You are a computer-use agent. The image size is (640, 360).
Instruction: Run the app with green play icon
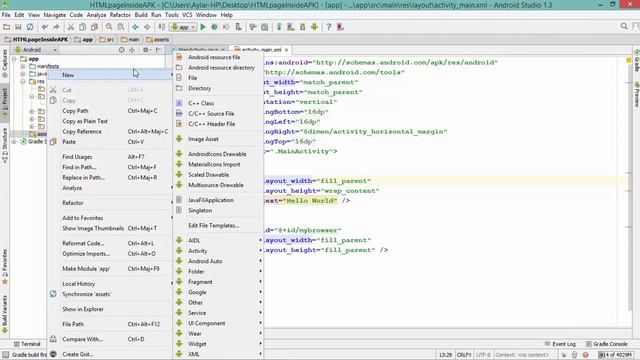(203, 27)
